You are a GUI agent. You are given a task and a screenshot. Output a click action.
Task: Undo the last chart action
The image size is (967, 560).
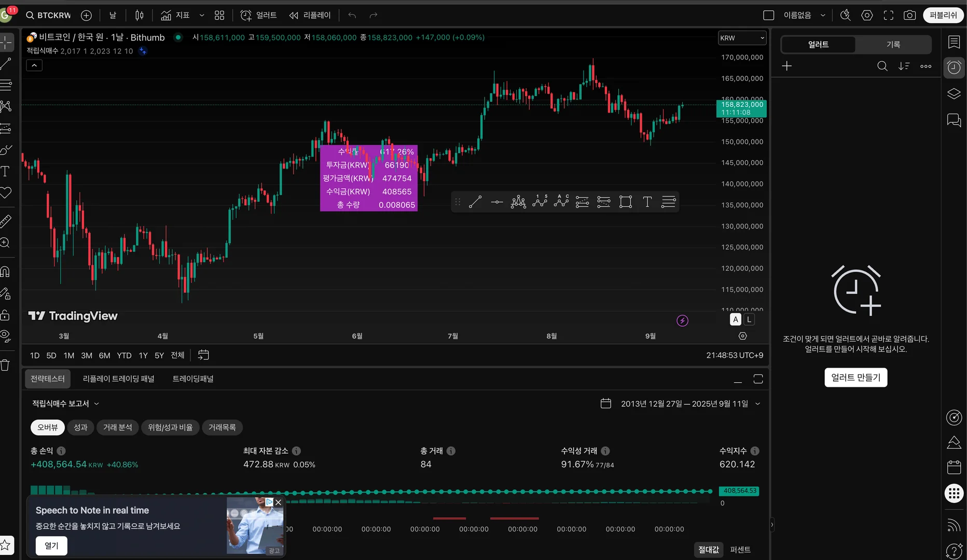(352, 16)
